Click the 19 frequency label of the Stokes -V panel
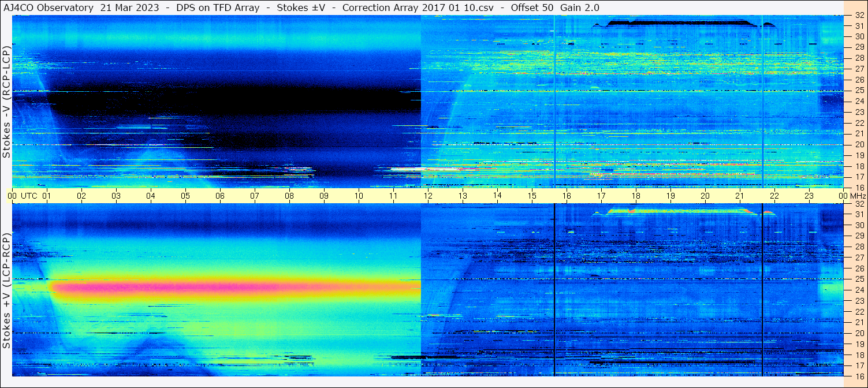The height and width of the screenshot is (388, 868). [859, 155]
